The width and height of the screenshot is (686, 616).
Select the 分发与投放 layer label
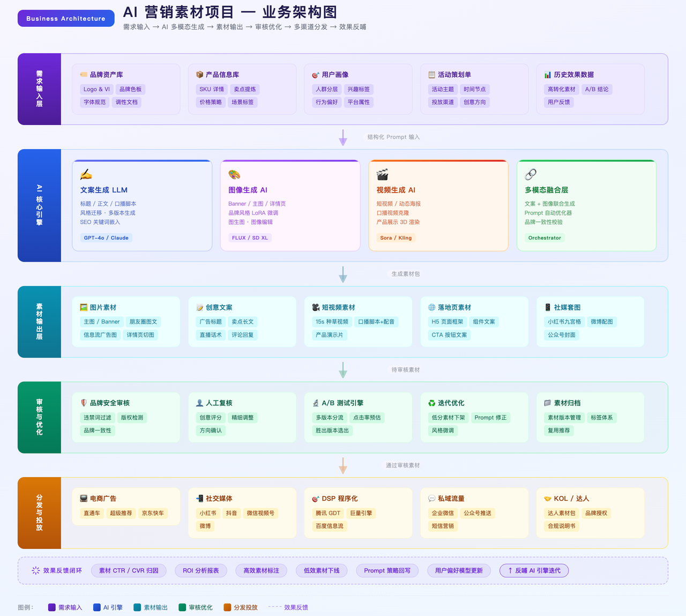pyautogui.click(x=39, y=513)
